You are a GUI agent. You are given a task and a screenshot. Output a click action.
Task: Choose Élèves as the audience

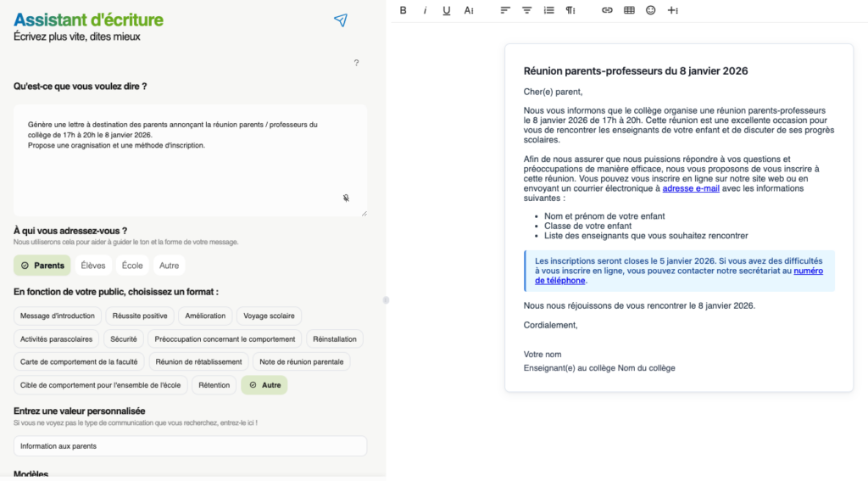(93, 266)
